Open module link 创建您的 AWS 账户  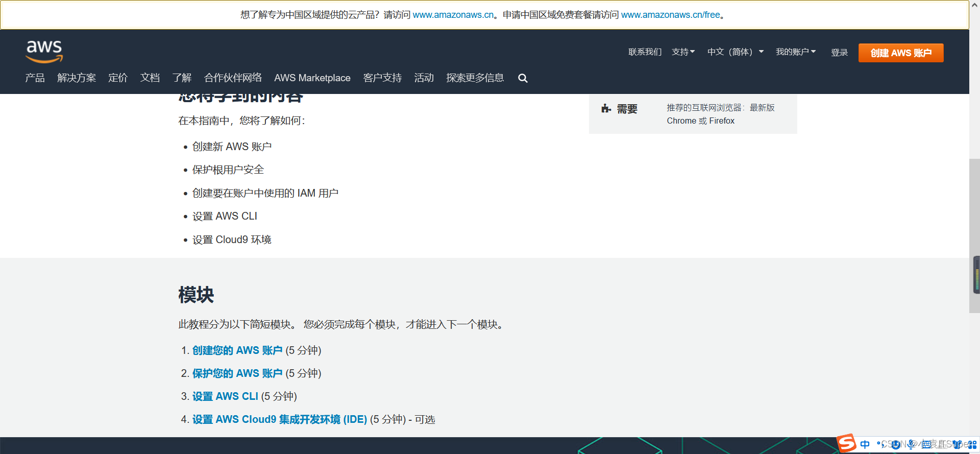click(x=237, y=350)
